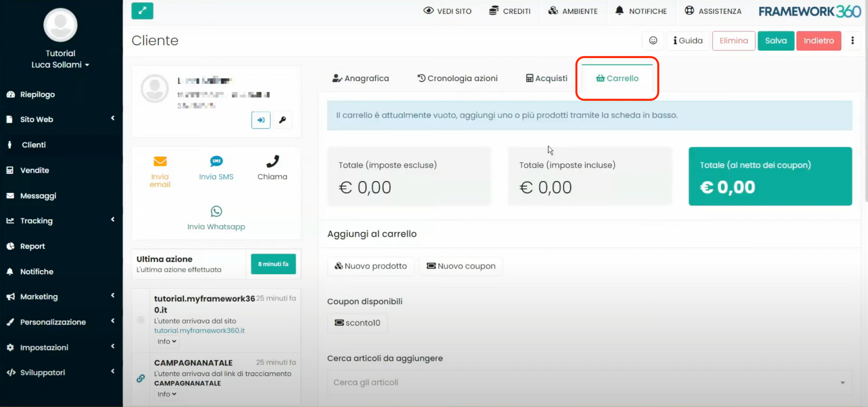Open the Cerca gli articoli dropdown
The height and width of the screenshot is (407, 868).
click(x=589, y=383)
